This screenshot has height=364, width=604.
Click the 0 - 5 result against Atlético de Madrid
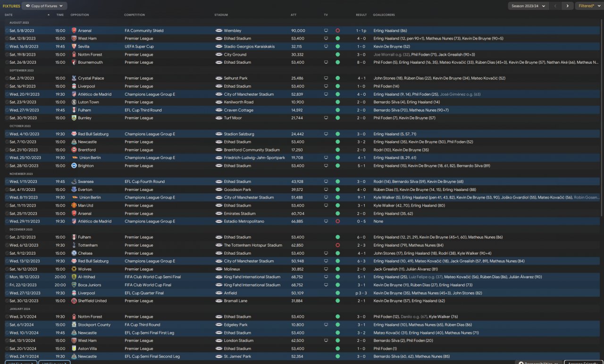361,221
